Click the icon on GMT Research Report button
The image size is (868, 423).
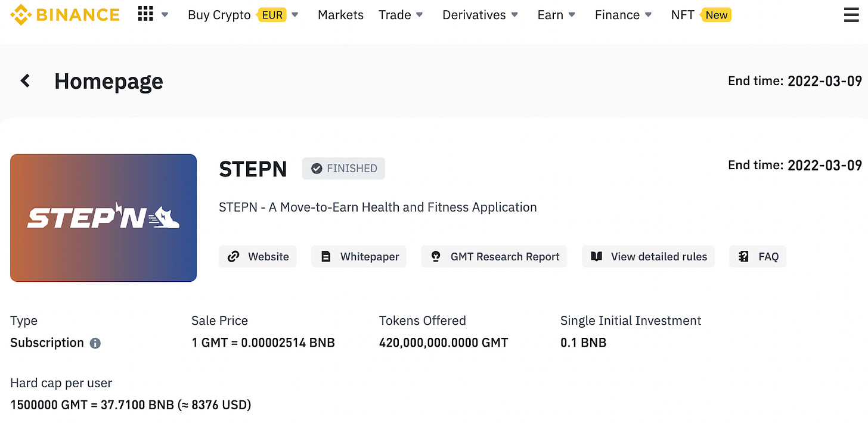(436, 256)
